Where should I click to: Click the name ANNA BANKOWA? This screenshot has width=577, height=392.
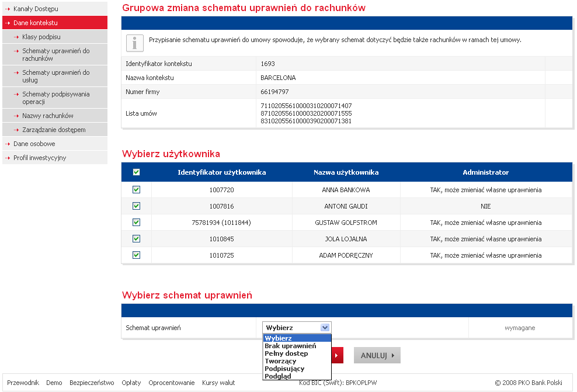(x=346, y=190)
